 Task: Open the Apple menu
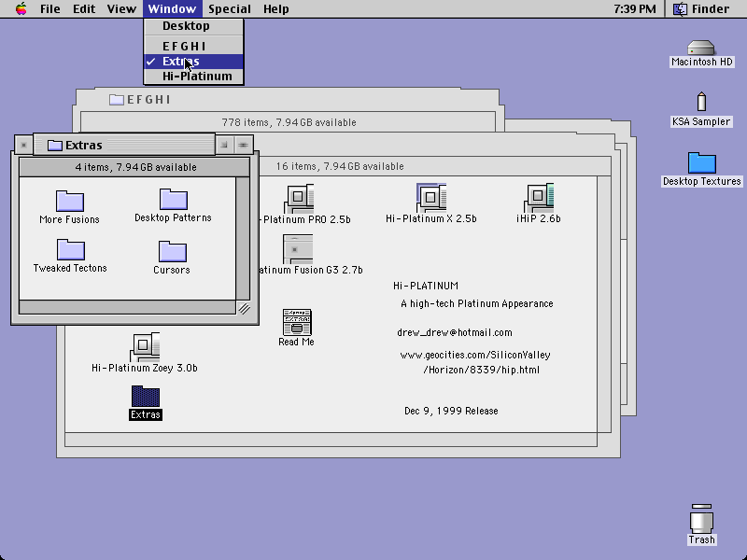21,8
